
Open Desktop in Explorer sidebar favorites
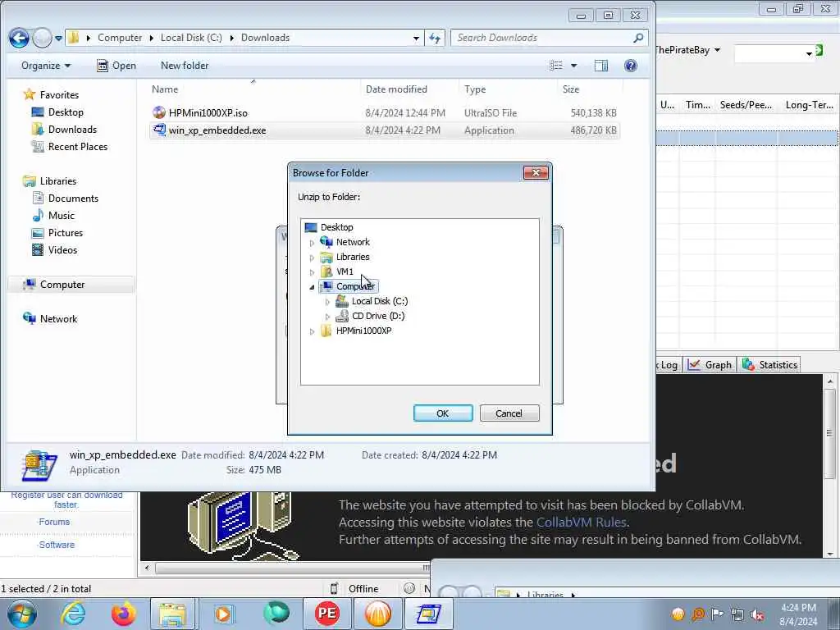[66, 112]
